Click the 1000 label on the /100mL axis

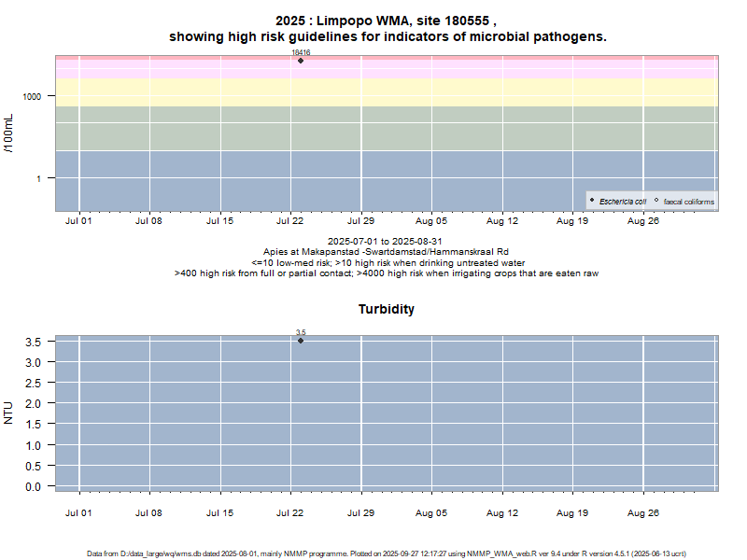35,97
